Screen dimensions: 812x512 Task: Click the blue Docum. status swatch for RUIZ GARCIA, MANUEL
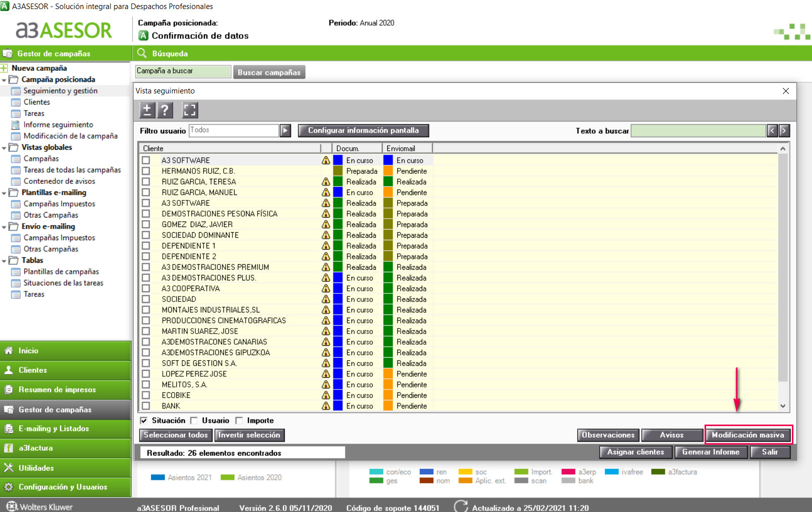click(338, 192)
